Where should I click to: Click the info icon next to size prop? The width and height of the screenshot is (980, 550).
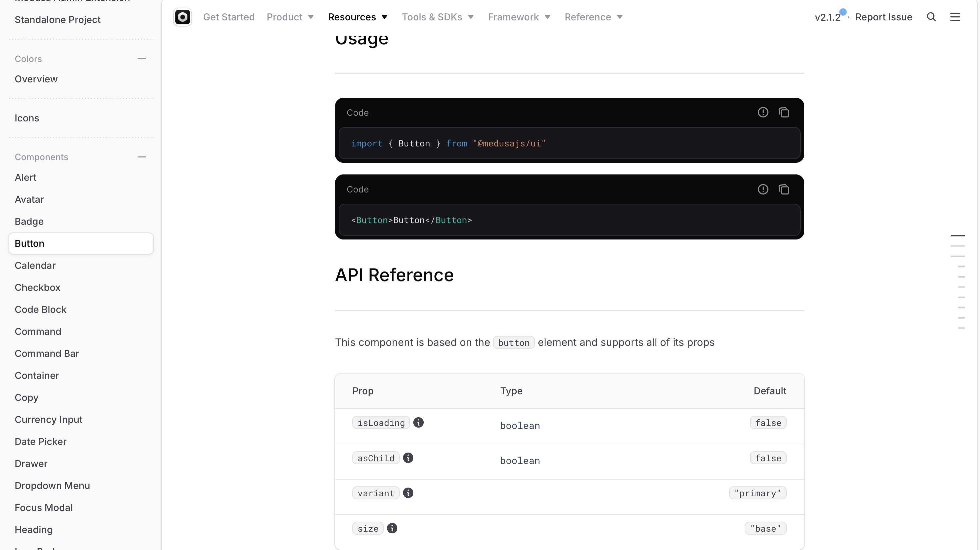click(x=392, y=528)
